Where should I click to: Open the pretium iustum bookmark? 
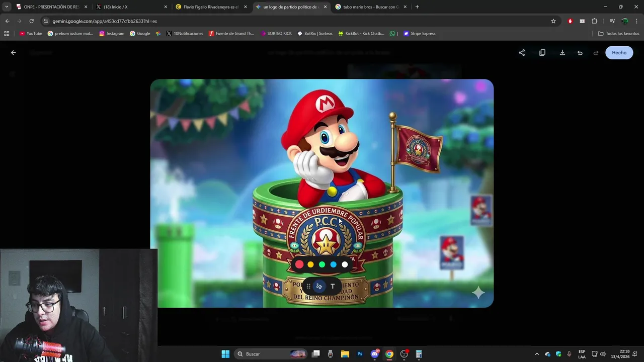(x=70, y=34)
